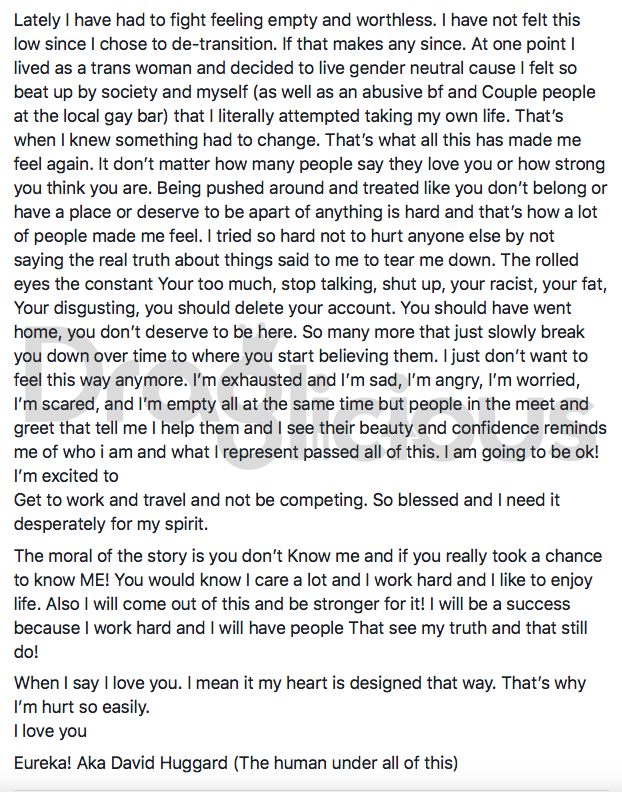Image resolution: width=622 pixels, height=792 pixels.
Task: Click the signature 'Eureka! Aka David Huggard'
Action: 121,763
